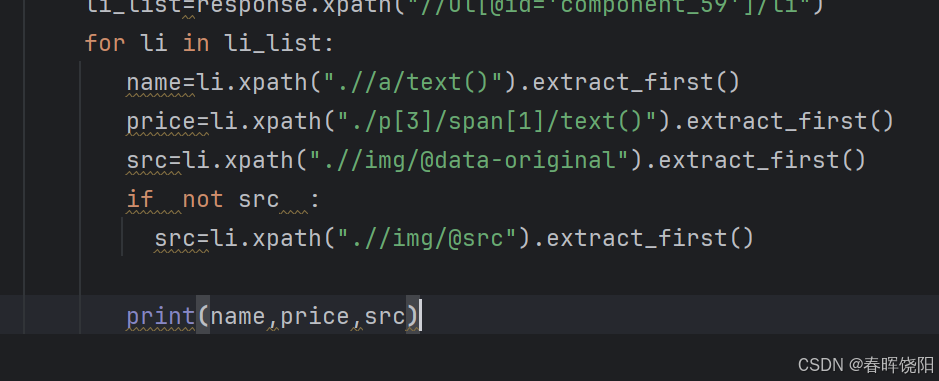The image size is (939, 381).
Task: Click the ".//img/@data-original" string
Action: point(470,160)
